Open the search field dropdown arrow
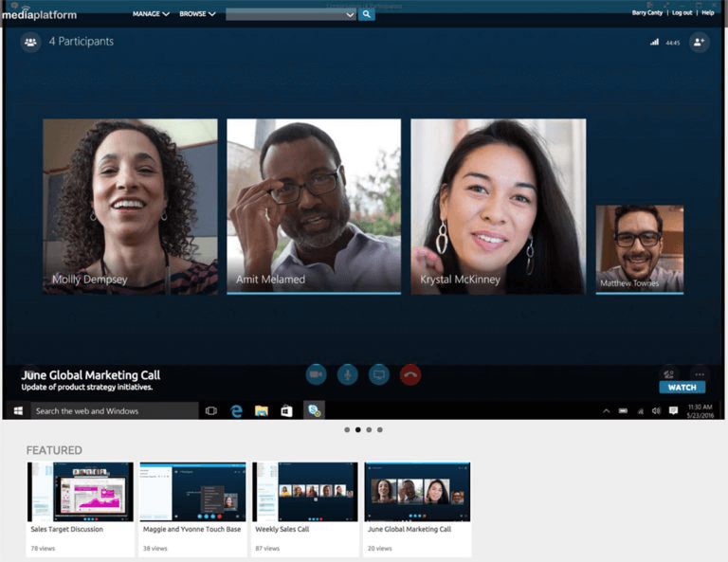728x562 pixels. coord(349,14)
